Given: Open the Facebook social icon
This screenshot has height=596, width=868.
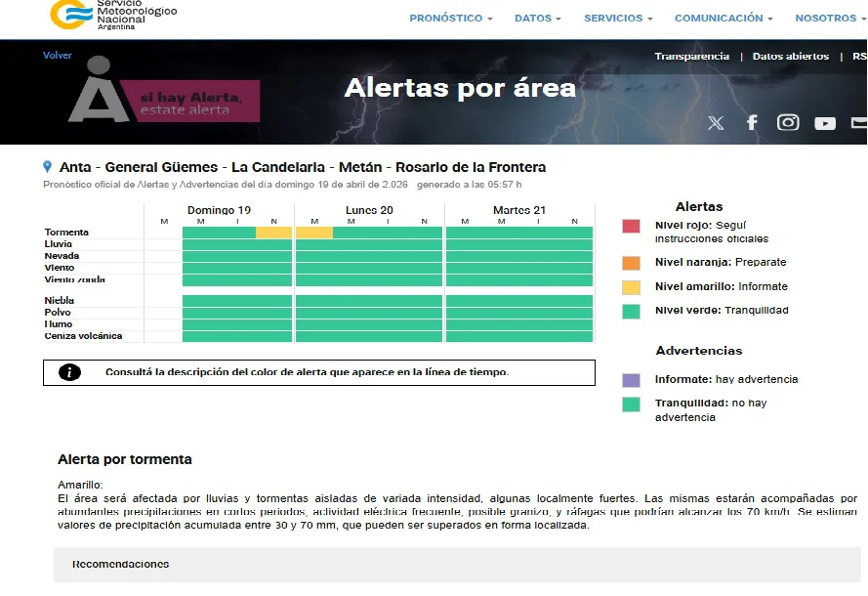Looking at the screenshot, I should point(752,122).
